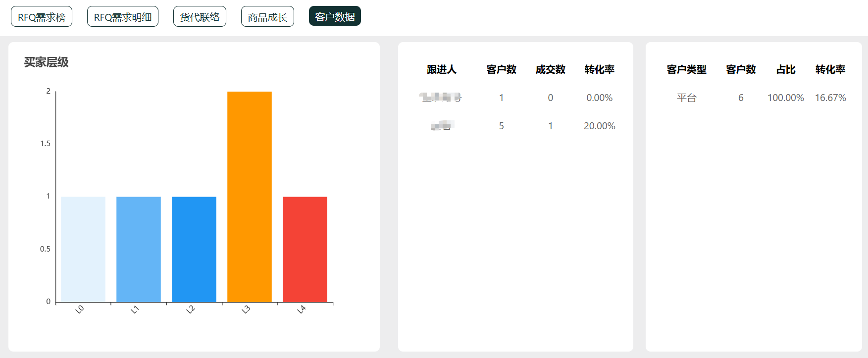Click the light blue L0 bar

[83, 249]
